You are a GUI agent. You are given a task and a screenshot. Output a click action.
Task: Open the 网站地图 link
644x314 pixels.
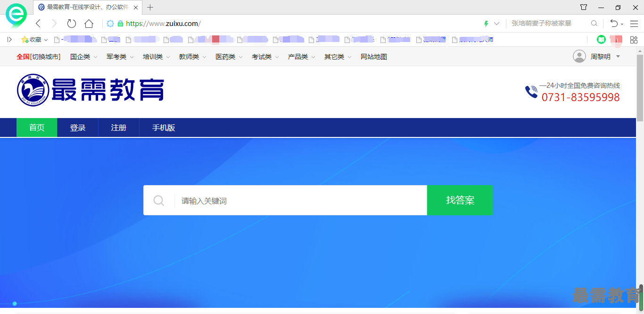pyautogui.click(x=374, y=57)
